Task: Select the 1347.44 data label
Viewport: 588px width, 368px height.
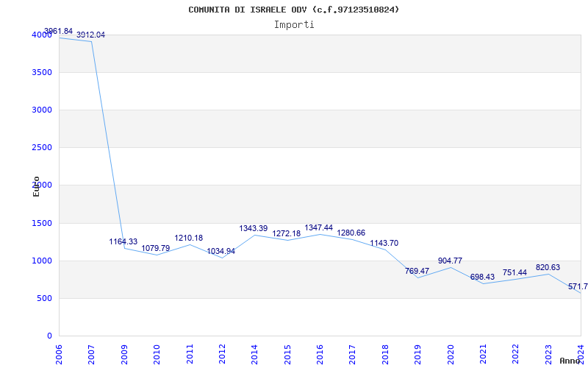Action: pyautogui.click(x=319, y=228)
